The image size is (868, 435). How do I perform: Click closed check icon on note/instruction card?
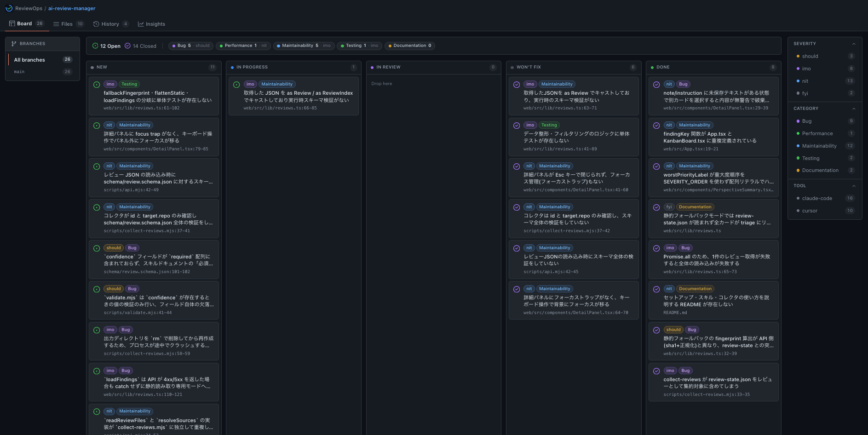656,85
